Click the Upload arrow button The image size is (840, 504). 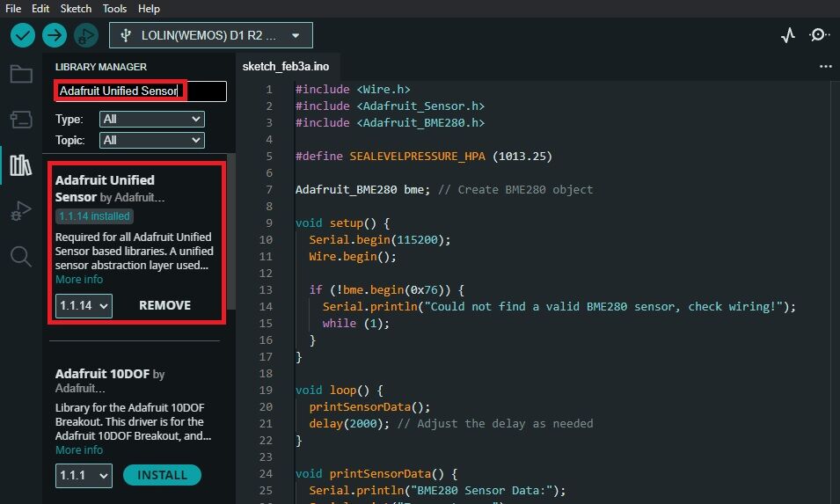(x=55, y=35)
